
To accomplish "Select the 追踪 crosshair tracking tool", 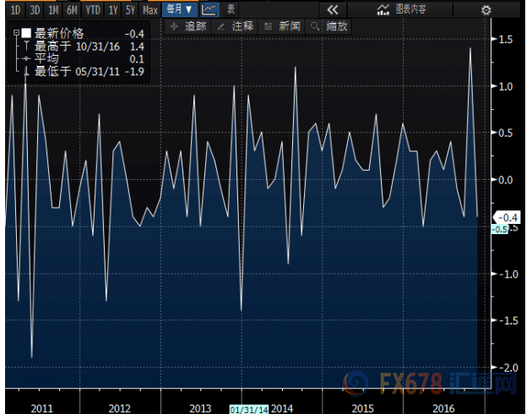I will 188,26.
